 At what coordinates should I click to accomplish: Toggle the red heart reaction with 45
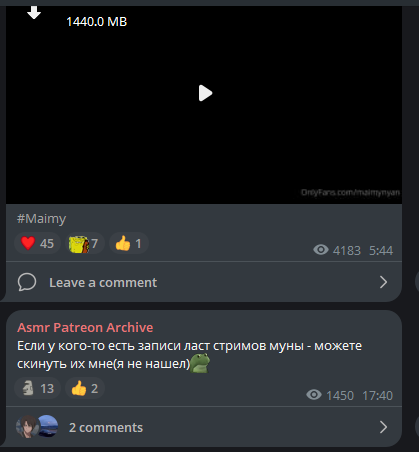37,243
